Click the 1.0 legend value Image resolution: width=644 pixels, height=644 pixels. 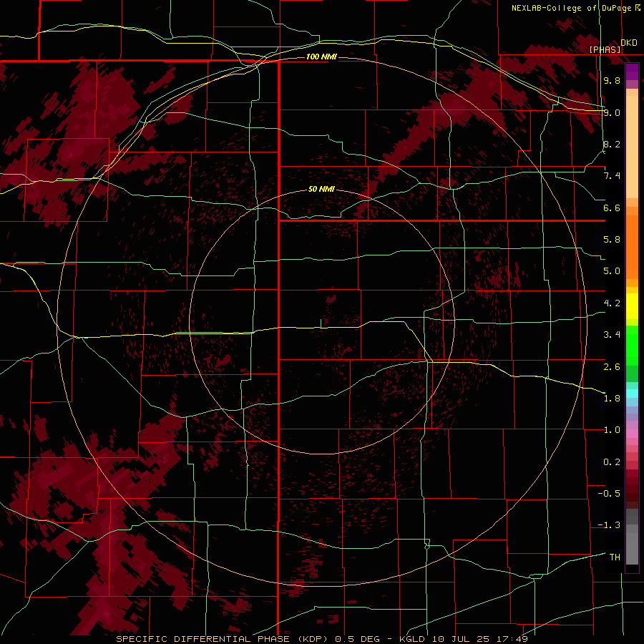pyautogui.click(x=612, y=430)
